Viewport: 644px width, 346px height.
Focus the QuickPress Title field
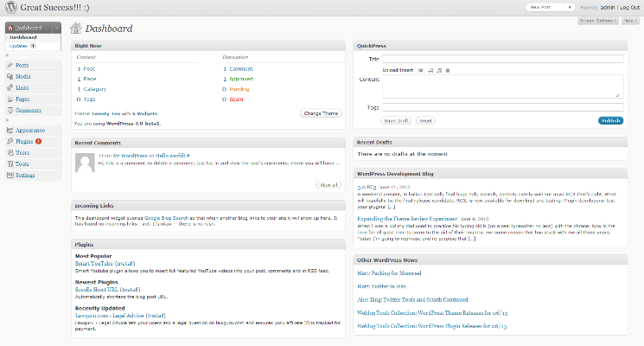(503, 59)
